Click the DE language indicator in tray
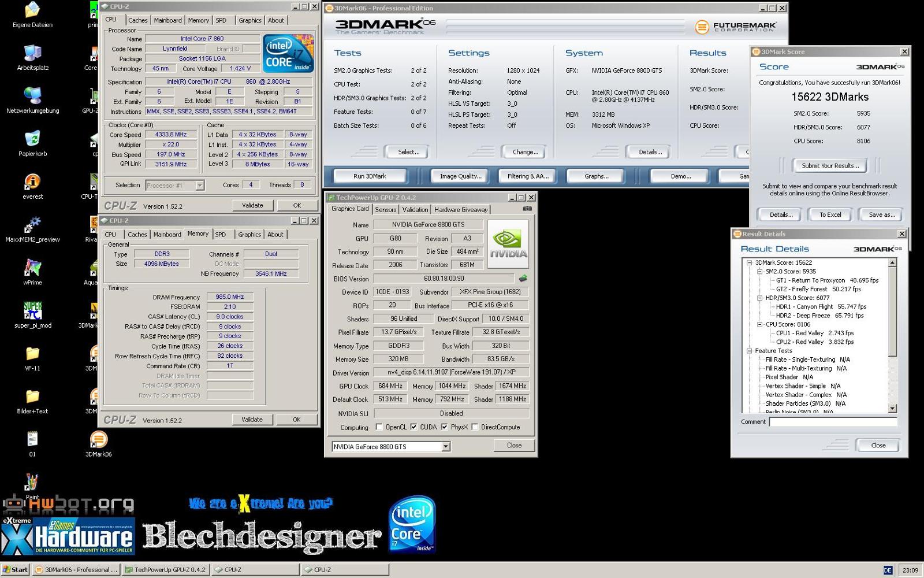 coord(888,570)
